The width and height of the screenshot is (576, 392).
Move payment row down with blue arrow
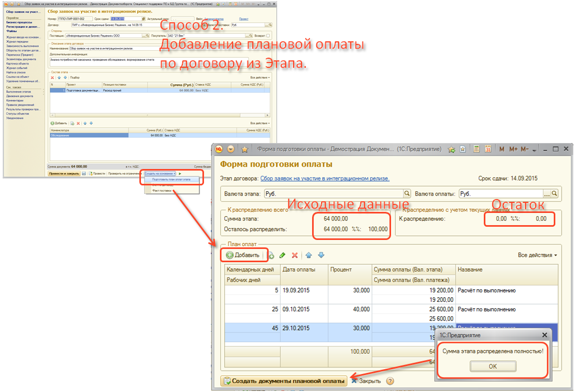pyautogui.click(x=321, y=255)
